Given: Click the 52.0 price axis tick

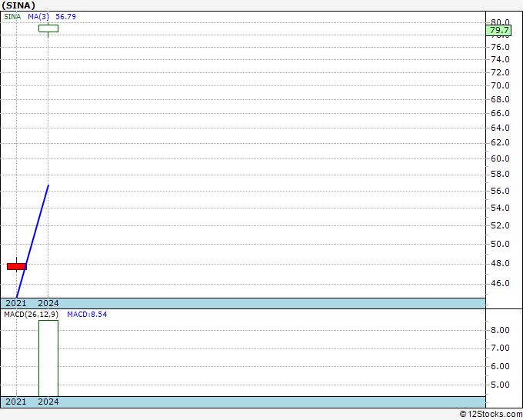Looking at the screenshot, I should 500,225.
